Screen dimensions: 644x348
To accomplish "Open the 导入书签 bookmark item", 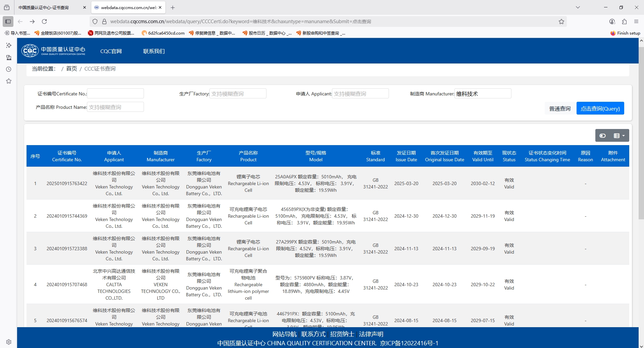I will tap(17, 33).
